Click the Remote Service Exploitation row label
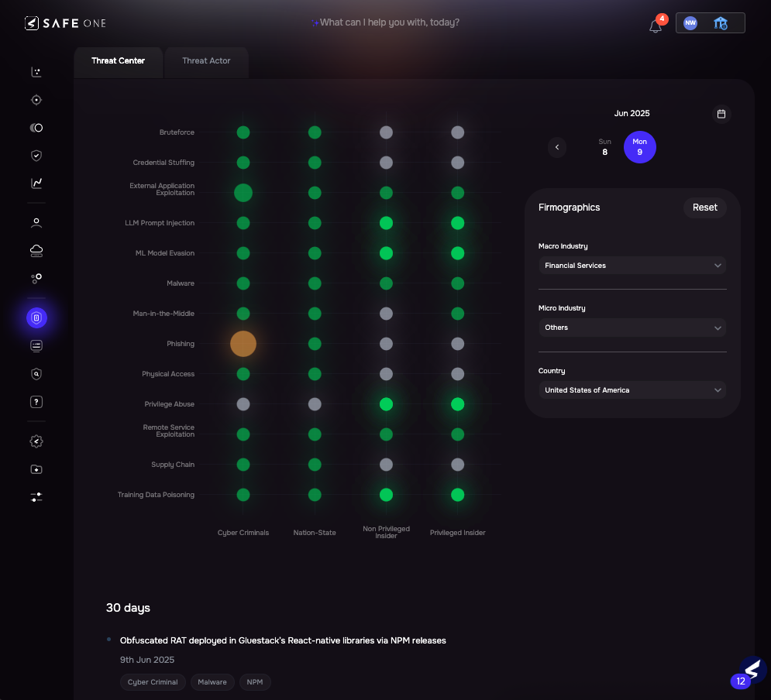Viewport: 771px width, 700px height. [x=169, y=431]
